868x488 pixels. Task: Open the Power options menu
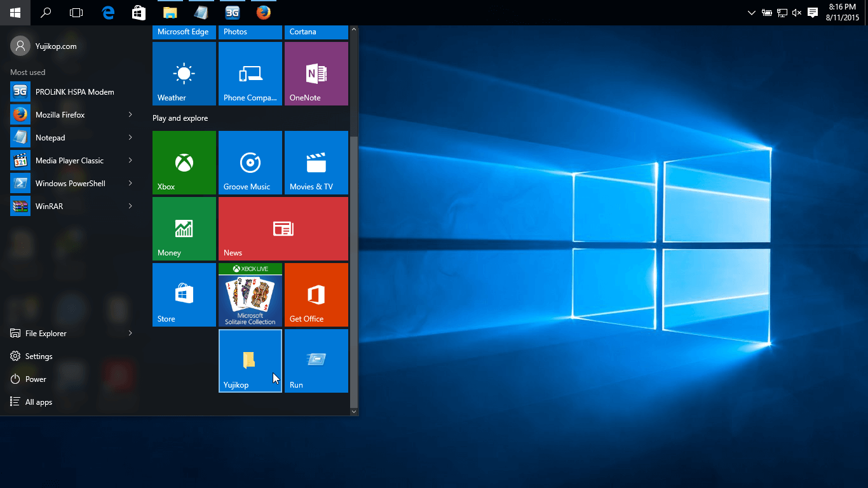pos(73,379)
